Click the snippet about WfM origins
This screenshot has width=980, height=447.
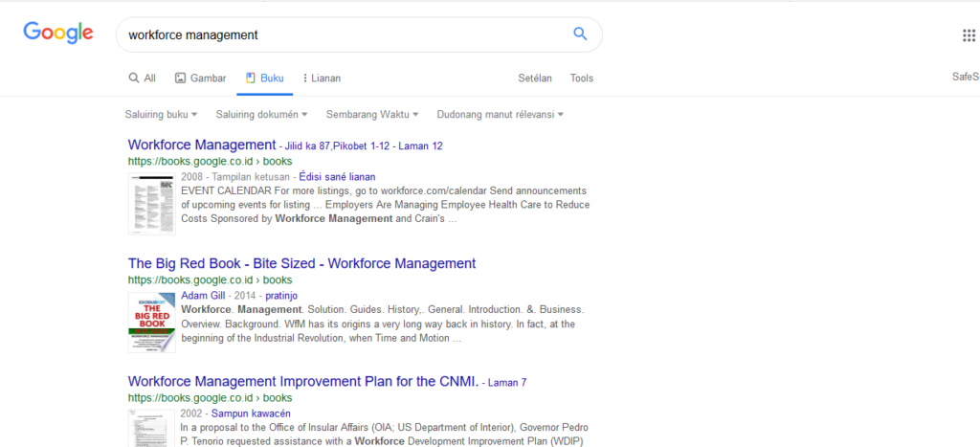point(383,324)
